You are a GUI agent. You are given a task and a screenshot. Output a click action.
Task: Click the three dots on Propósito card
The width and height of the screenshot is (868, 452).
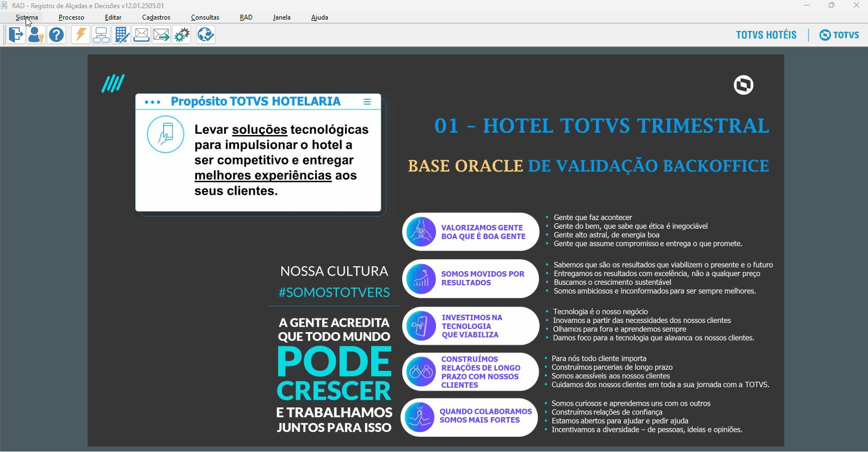(152, 102)
